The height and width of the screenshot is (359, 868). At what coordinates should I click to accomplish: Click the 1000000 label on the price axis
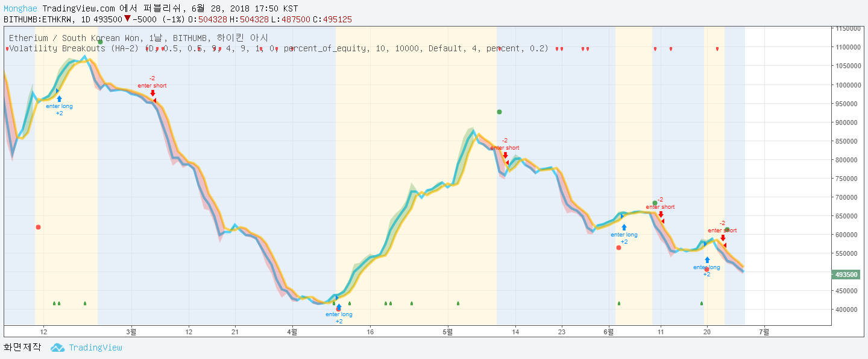(x=851, y=85)
